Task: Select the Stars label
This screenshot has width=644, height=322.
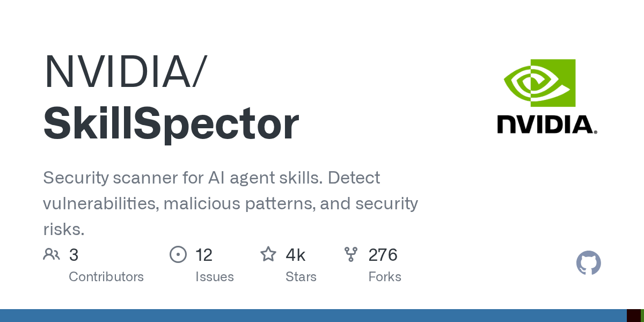Action: 301,277
